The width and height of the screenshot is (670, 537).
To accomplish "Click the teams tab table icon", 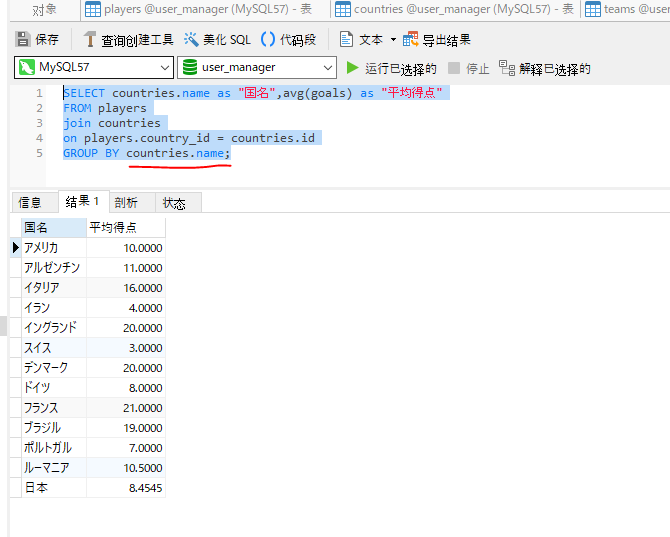I will click(x=593, y=9).
